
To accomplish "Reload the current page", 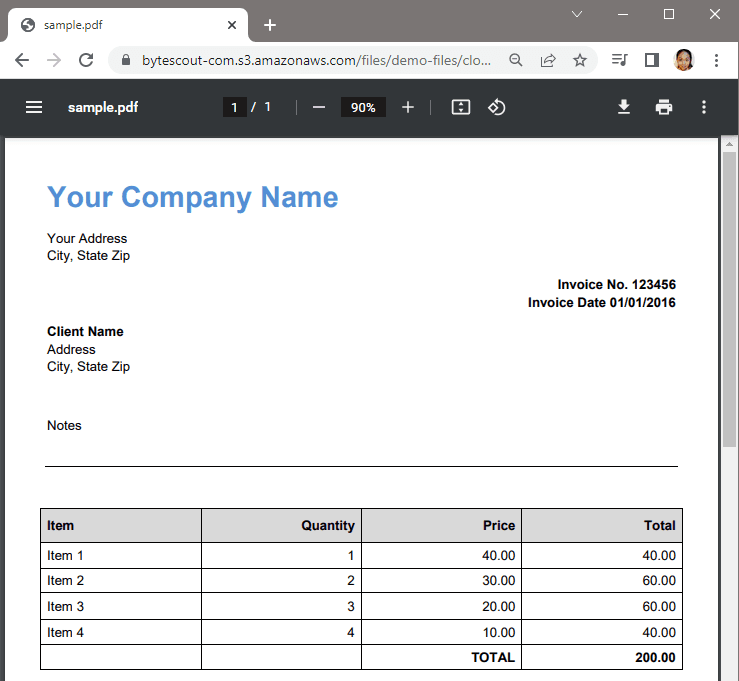I will 86,60.
